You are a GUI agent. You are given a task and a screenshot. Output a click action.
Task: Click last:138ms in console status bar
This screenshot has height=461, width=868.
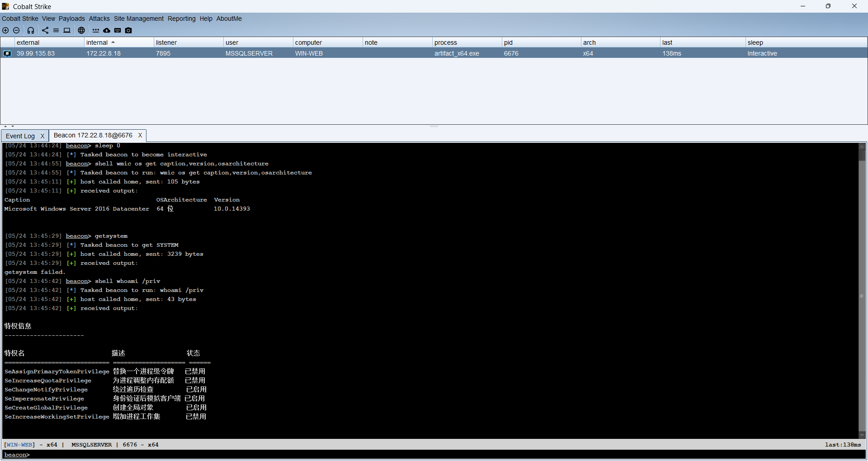click(x=843, y=445)
